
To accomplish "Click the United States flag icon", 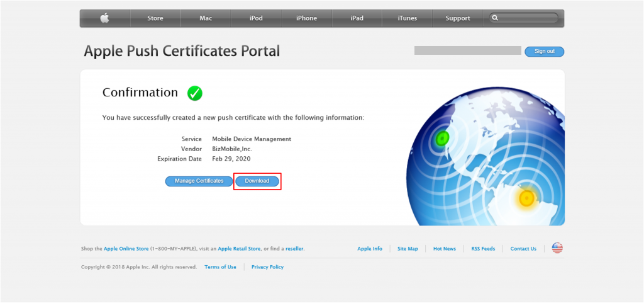I will tap(557, 248).
